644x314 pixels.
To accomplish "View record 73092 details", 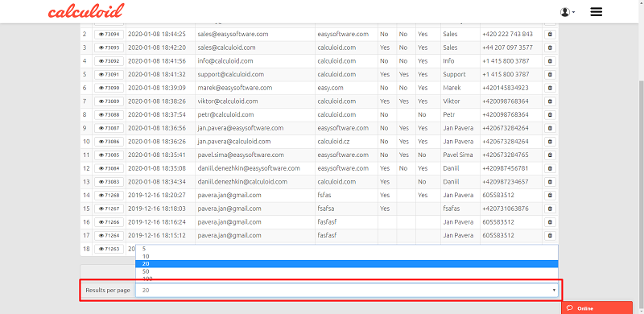I will coord(109,61).
